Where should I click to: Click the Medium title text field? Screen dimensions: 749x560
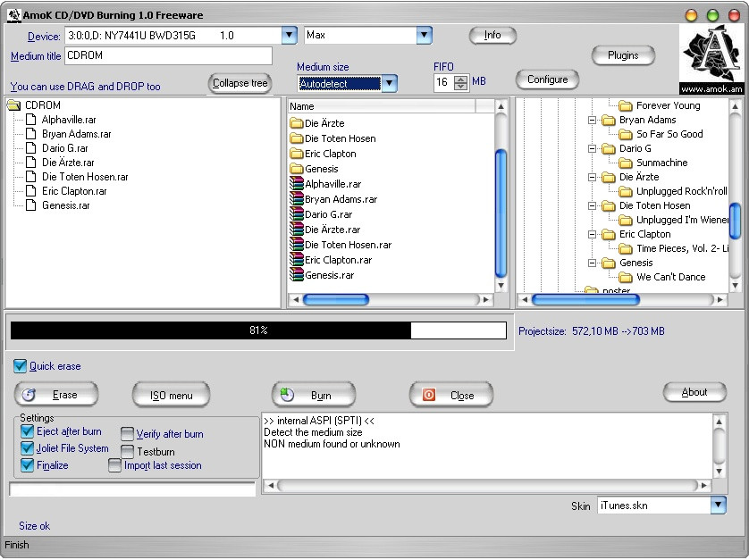click(167, 56)
